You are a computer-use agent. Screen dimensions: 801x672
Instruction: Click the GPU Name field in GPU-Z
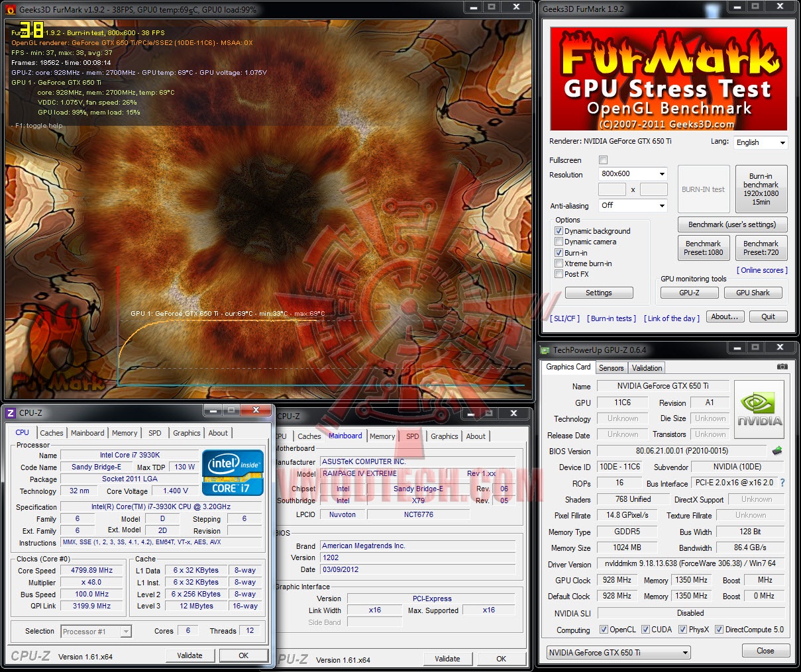click(663, 386)
